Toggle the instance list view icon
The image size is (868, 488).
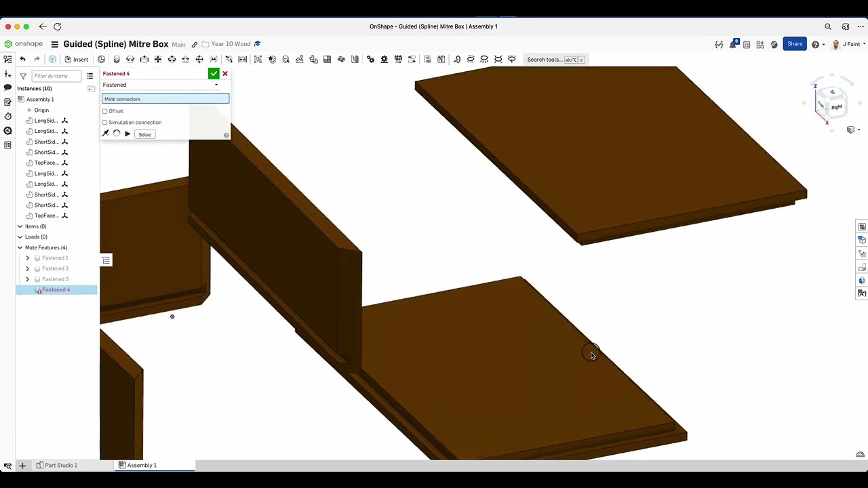point(90,76)
